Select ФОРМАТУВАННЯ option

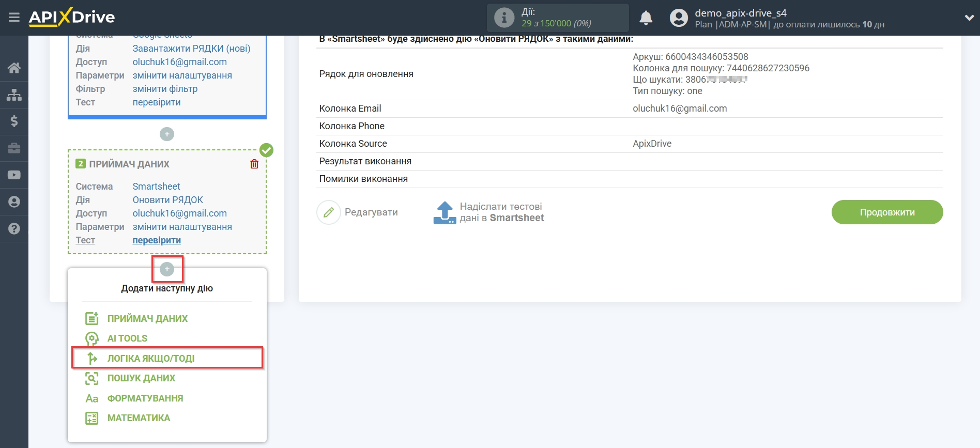pos(145,398)
